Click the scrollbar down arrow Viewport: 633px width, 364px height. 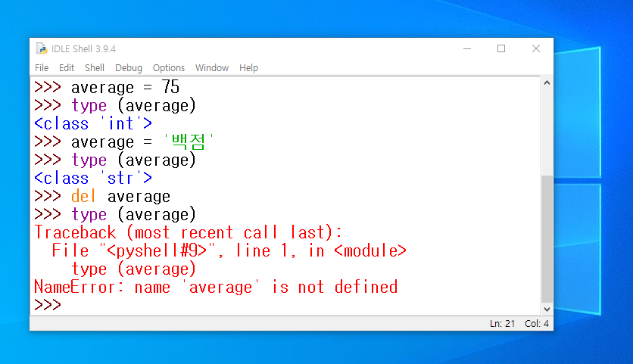[x=547, y=310]
